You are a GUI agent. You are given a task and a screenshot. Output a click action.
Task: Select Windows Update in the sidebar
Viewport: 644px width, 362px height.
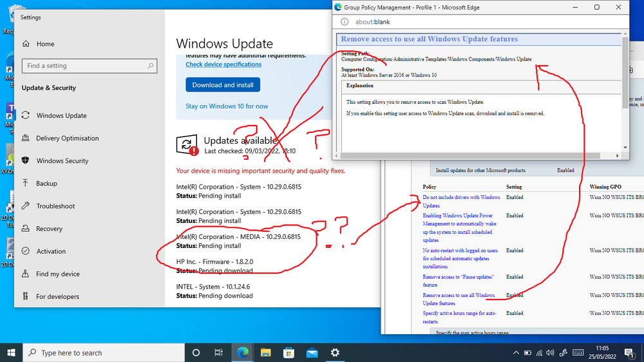(61, 115)
